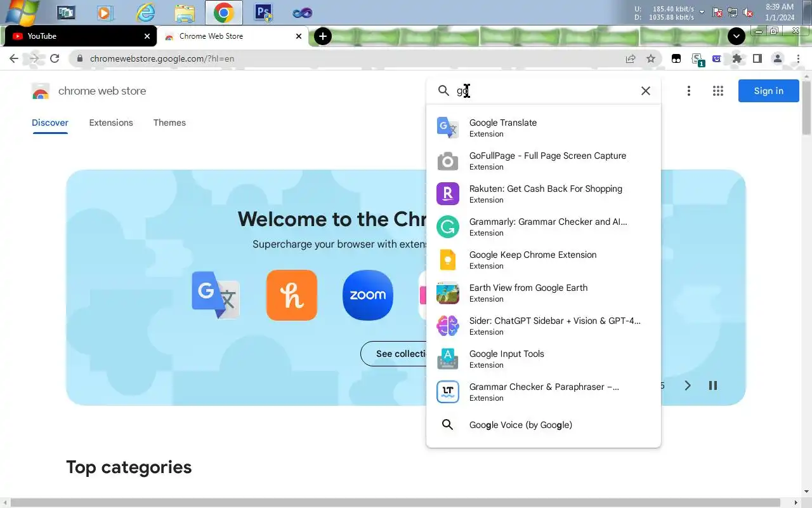Close the YouTube tab
Image resolution: width=812 pixels, height=508 pixels.
[x=147, y=36]
